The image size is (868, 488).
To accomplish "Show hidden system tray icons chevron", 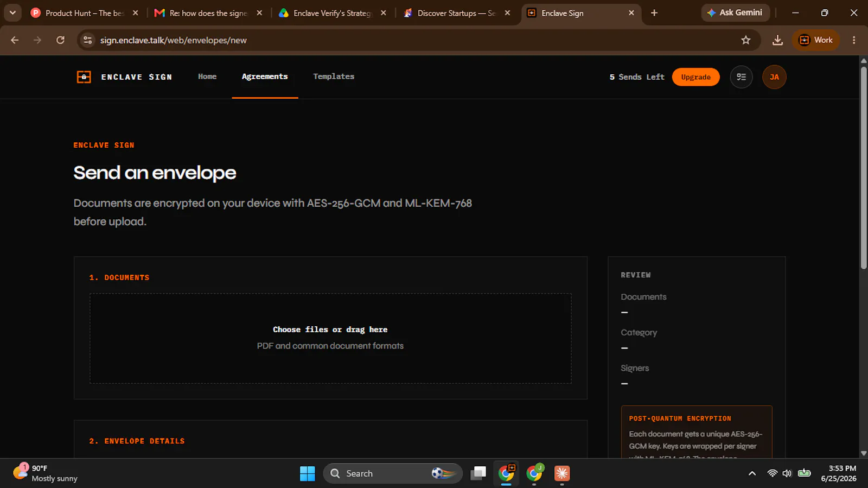I will 752,473.
